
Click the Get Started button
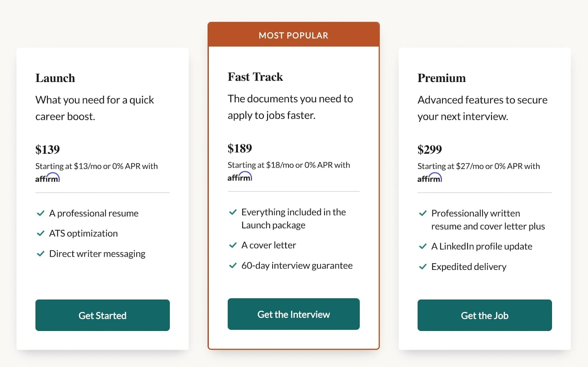point(103,315)
